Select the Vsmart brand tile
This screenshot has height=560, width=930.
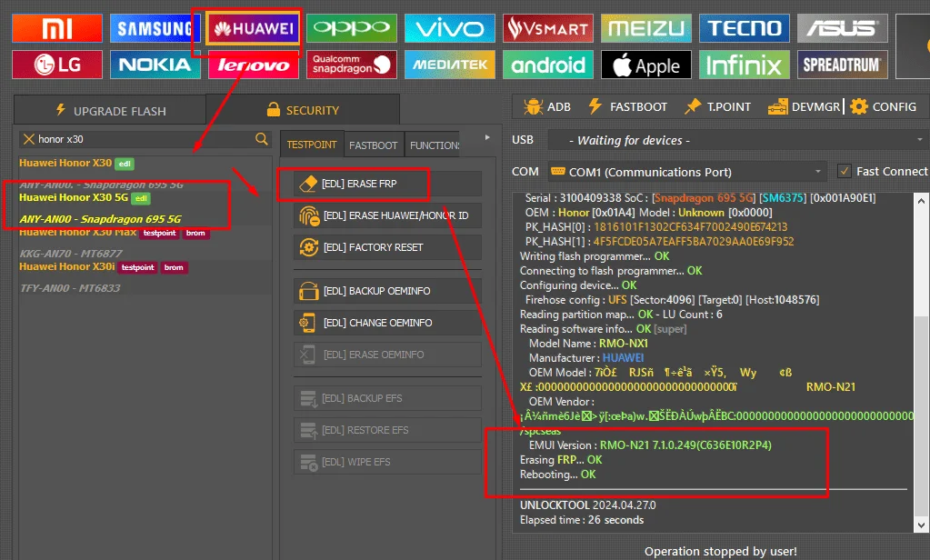coord(548,28)
